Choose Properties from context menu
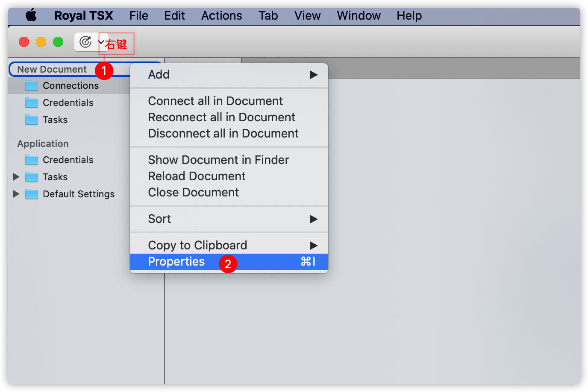Image resolution: width=588 pixels, height=392 pixels. pyautogui.click(x=229, y=262)
